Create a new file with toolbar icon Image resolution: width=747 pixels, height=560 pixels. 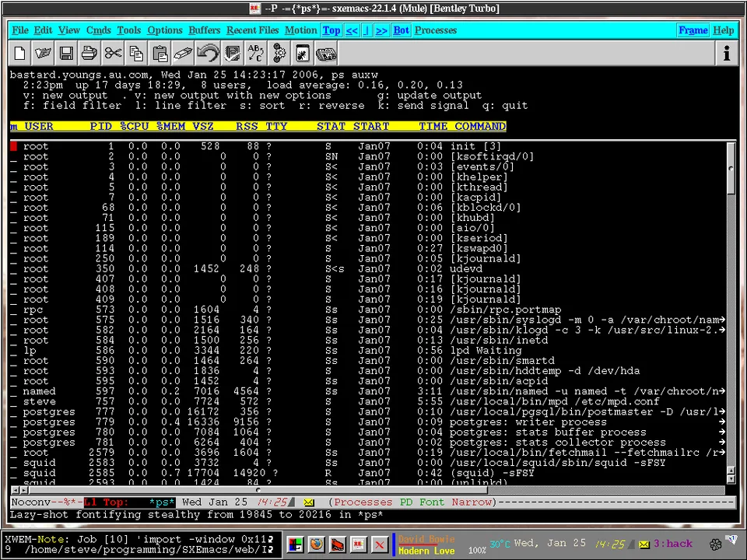pos(20,53)
